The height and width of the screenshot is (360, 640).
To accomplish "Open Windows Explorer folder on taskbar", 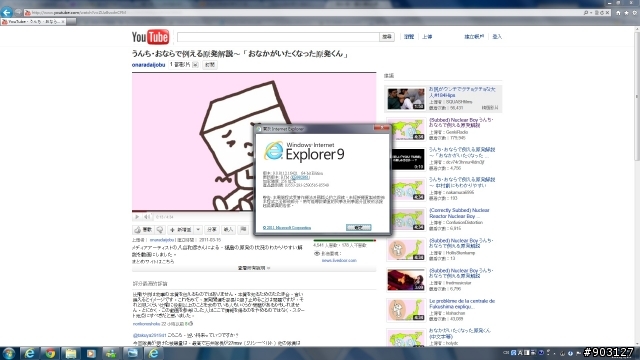I will tap(71, 353).
